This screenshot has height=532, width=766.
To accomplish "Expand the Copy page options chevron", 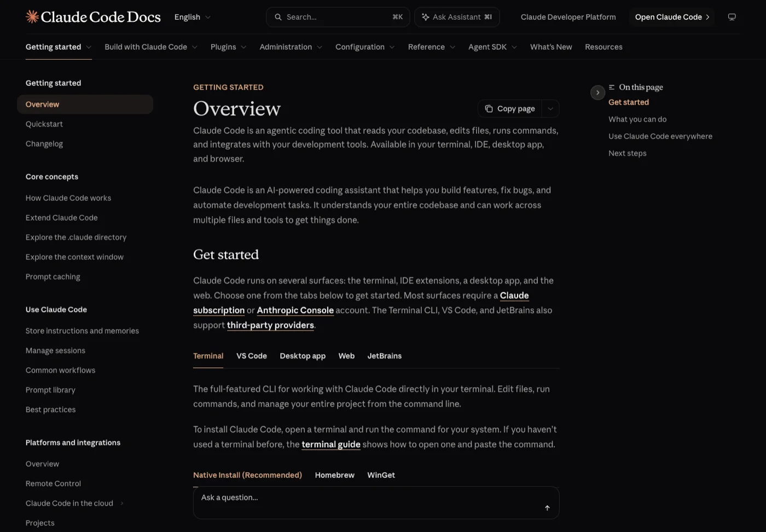I will pyautogui.click(x=550, y=108).
